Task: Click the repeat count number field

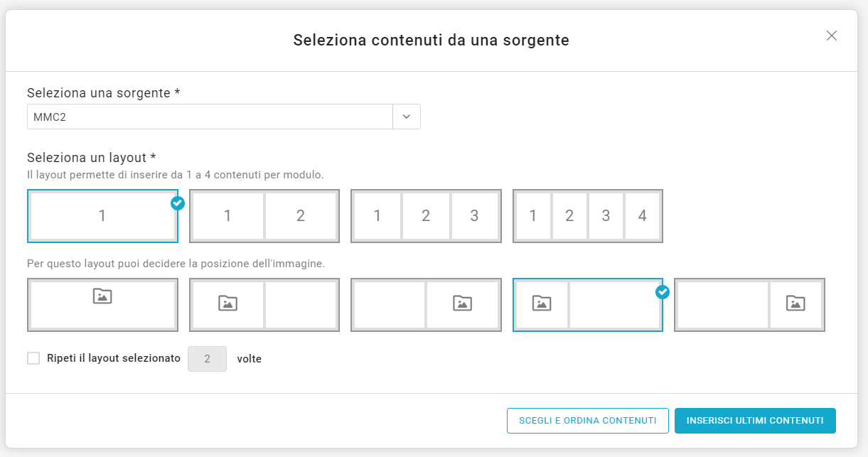Action: point(207,359)
